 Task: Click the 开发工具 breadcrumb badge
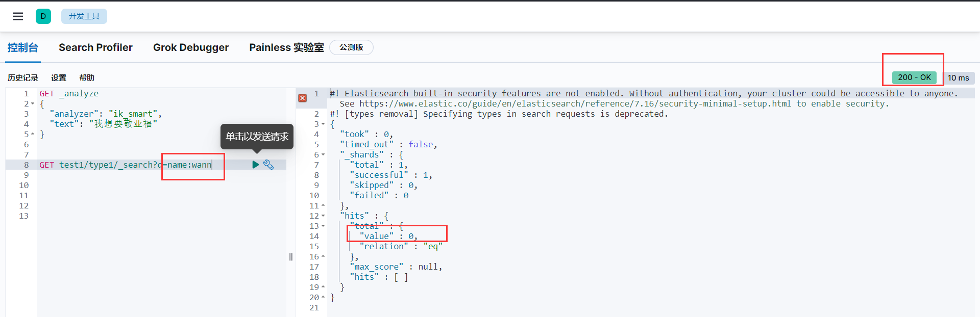[x=84, y=16]
